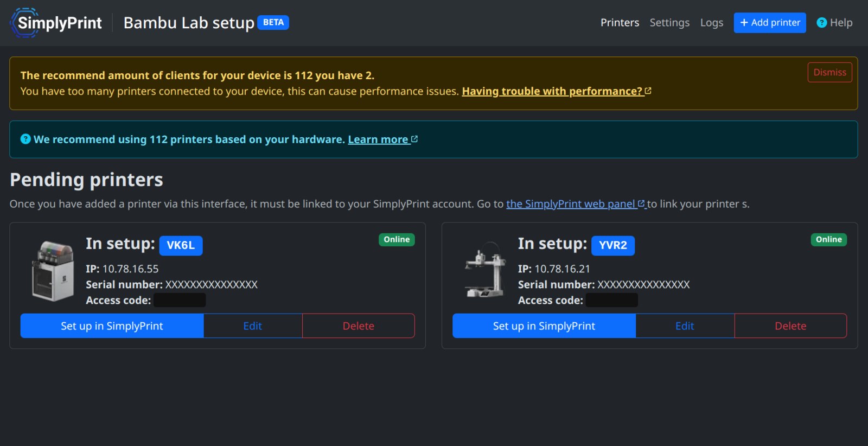Click the Help link text
Image resolution: width=868 pixels, height=446 pixels.
(841, 23)
